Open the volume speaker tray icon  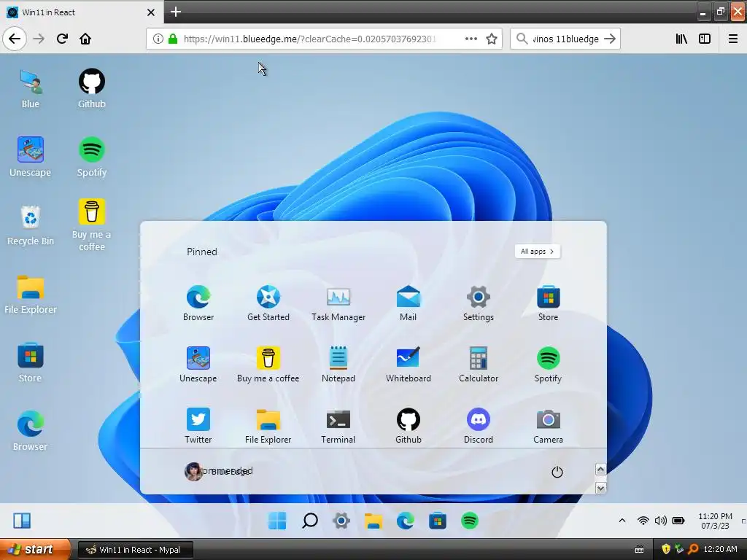coord(661,521)
